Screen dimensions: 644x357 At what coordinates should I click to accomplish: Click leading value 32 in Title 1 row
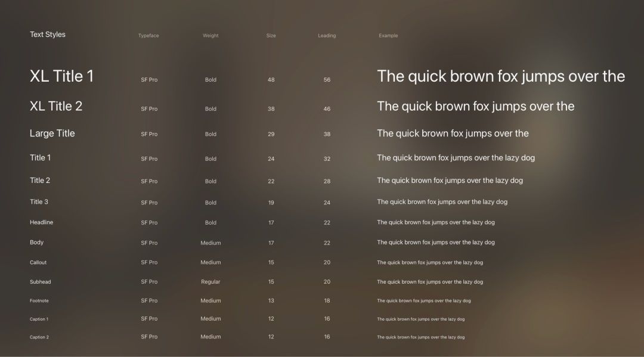click(x=327, y=159)
